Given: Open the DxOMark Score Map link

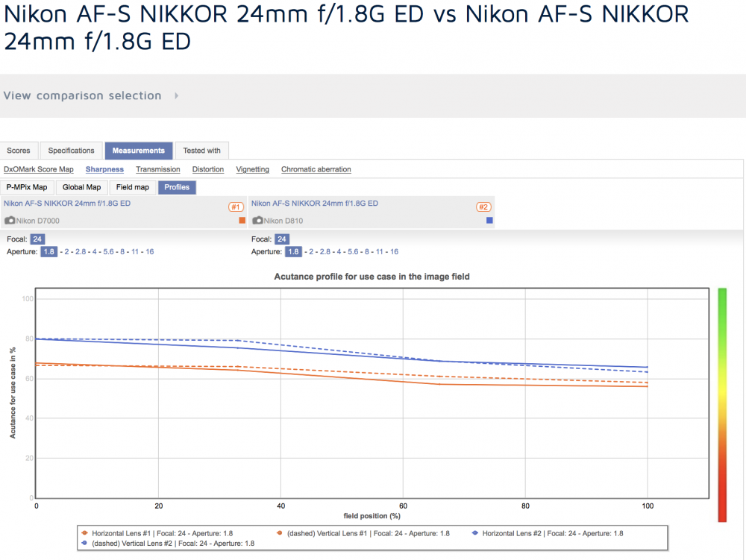Looking at the screenshot, I should coord(39,169).
